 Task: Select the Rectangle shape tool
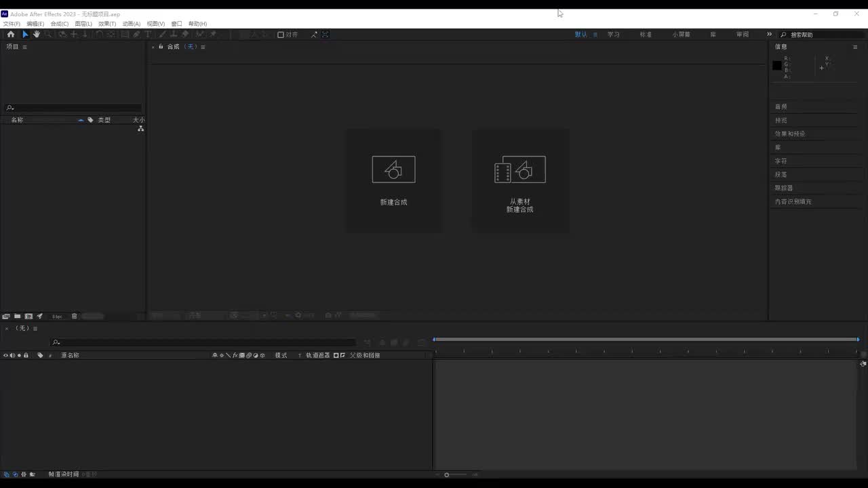125,35
